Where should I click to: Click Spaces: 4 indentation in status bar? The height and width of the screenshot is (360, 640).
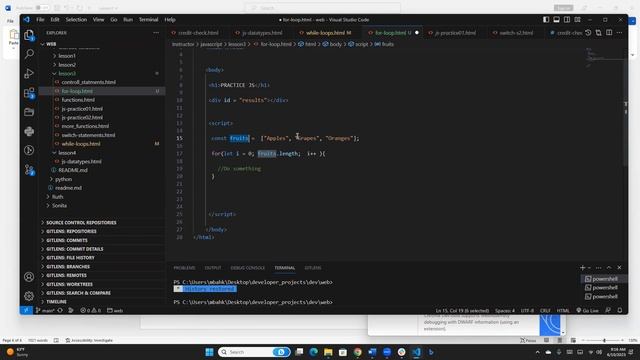click(x=505, y=311)
